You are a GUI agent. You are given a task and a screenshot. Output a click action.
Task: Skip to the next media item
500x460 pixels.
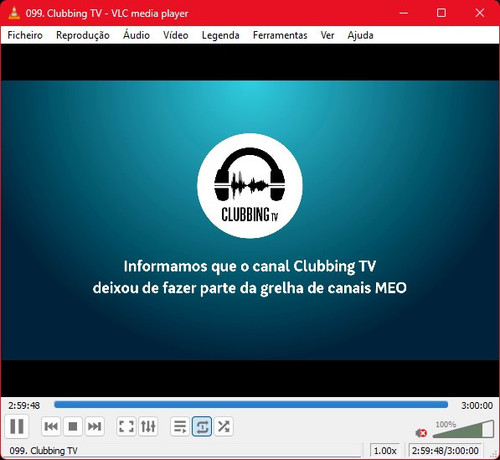[94, 426]
